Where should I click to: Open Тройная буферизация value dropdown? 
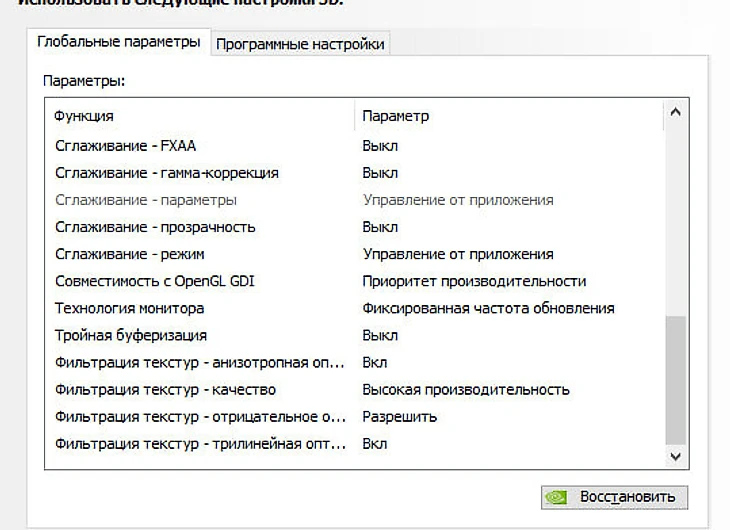[x=380, y=335]
